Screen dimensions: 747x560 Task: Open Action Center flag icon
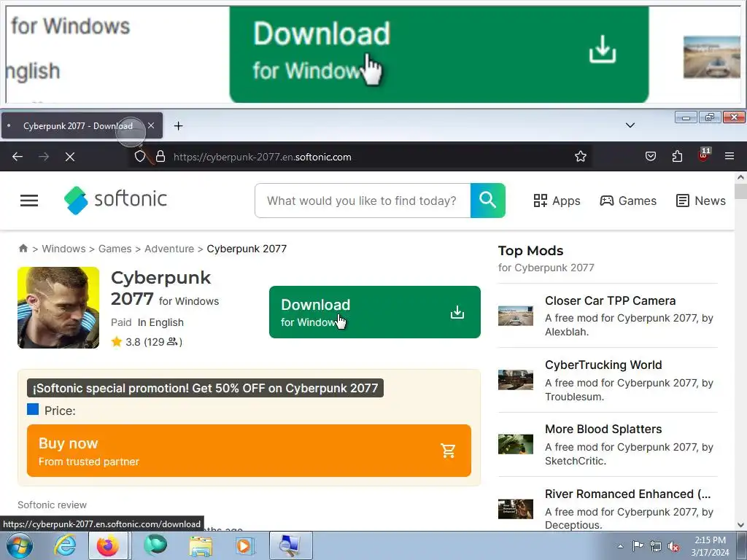638,545
